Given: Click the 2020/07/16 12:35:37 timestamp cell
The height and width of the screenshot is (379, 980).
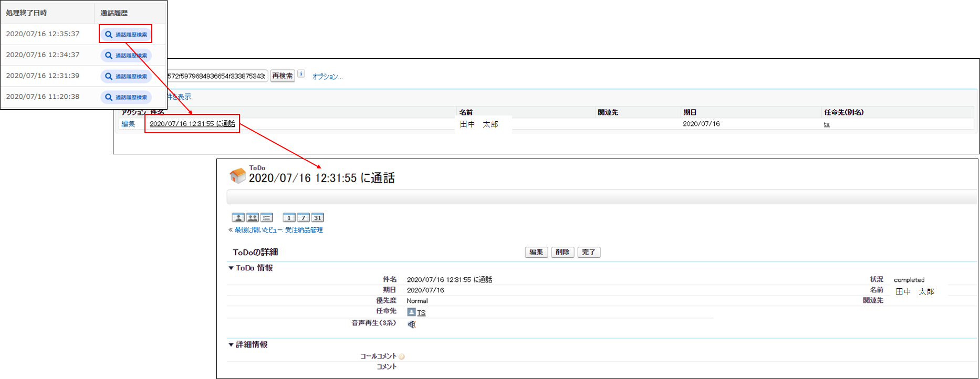Looking at the screenshot, I should pos(43,34).
